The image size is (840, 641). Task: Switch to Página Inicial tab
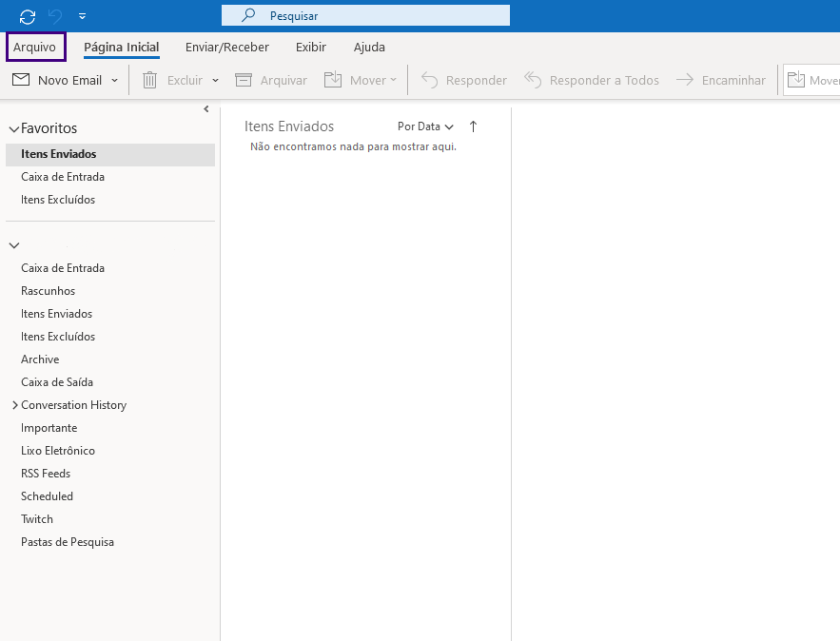click(x=122, y=48)
